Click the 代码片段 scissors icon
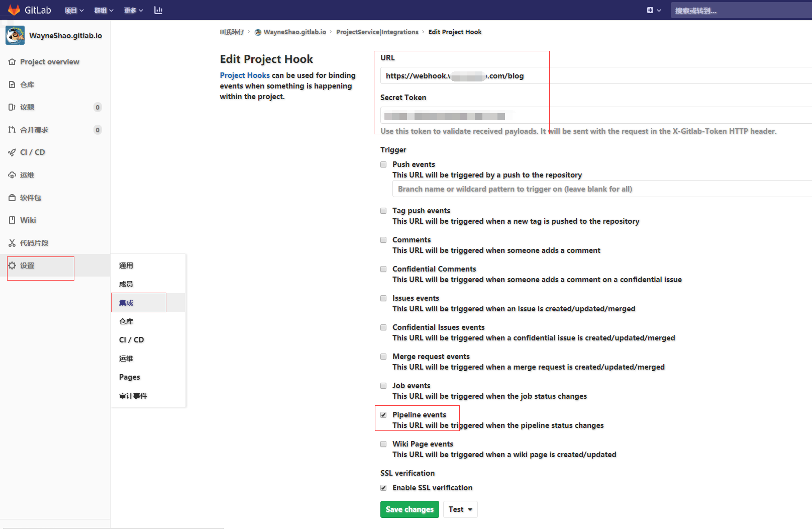 [12, 243]
